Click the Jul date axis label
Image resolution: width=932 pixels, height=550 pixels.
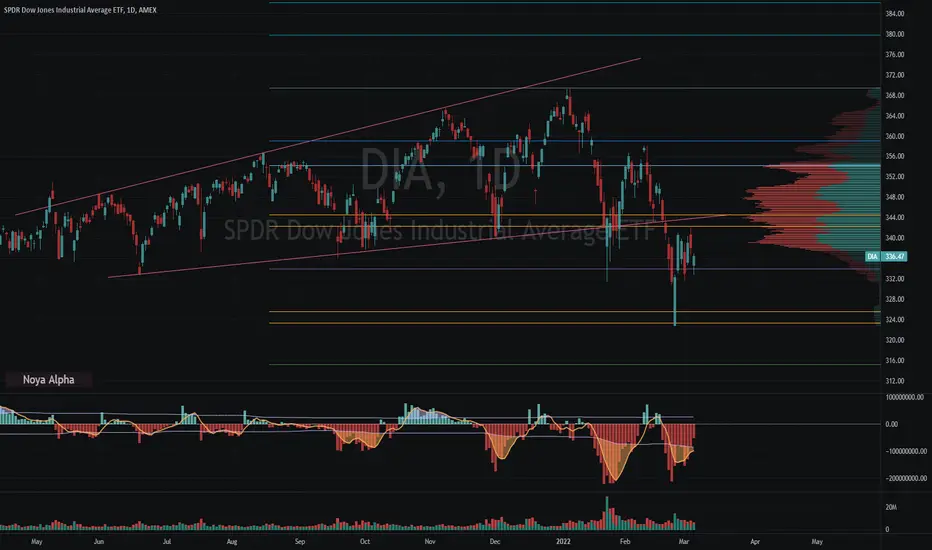point(167,542)
